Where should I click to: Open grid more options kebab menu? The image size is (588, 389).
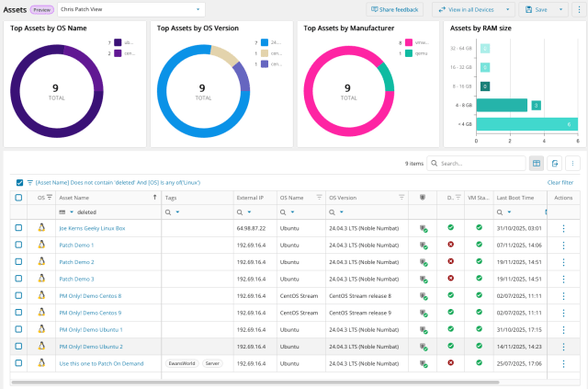573,163
